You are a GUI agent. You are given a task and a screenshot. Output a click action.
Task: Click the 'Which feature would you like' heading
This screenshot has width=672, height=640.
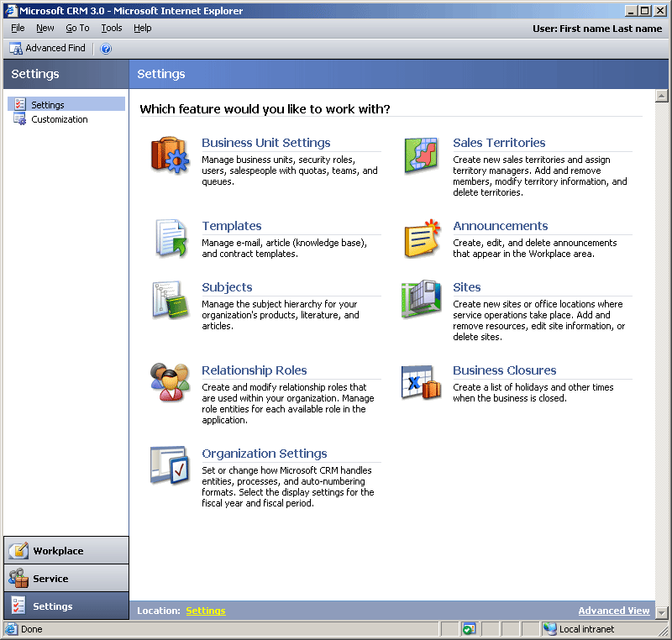coord(265,109)
